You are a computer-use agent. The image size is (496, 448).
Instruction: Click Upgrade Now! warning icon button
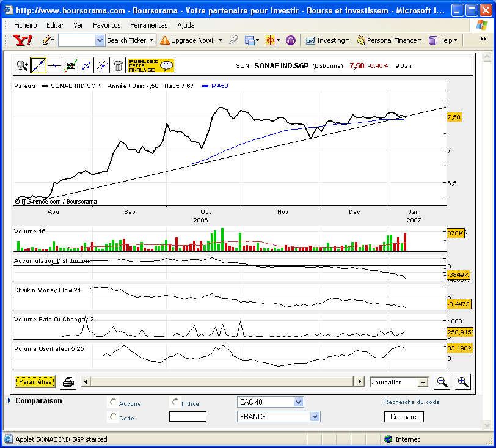click(x=187, y=40)
